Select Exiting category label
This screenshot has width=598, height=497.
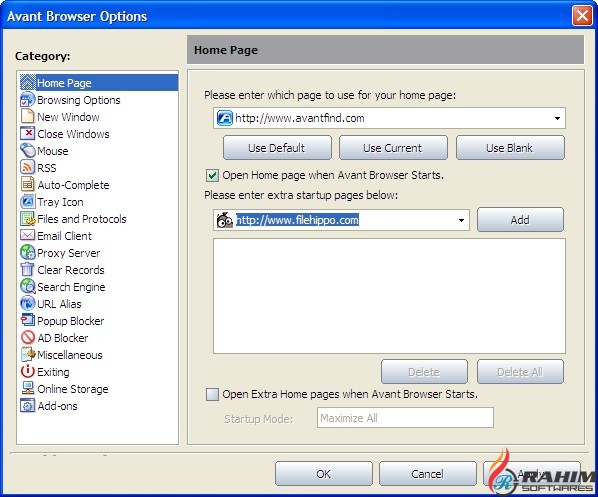[x=53, y=372]
